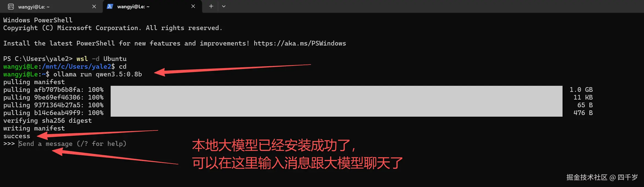Click the ollama run qwen3.5:0.8b command
Image resolution: width=644 pixels, height=187 pixels.
click(98, 74)
